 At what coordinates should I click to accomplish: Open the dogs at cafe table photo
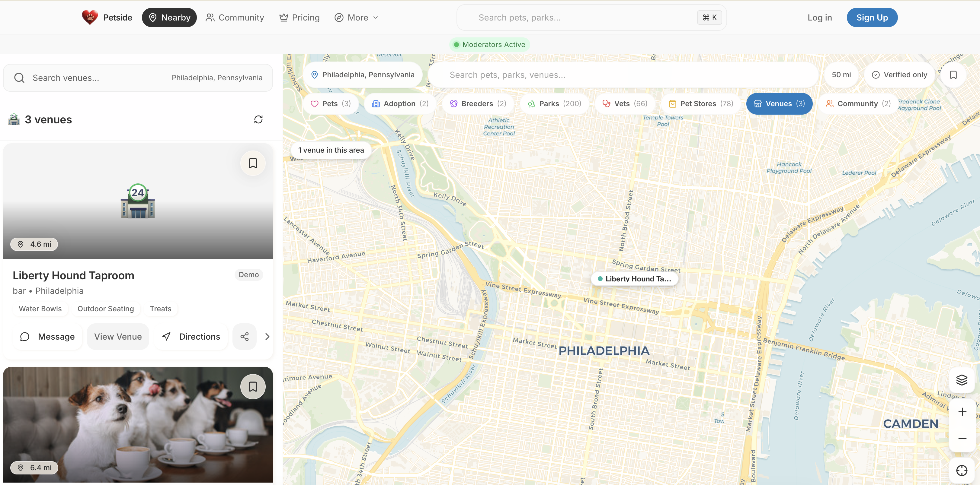pyautogui.click(x=138, y=425)
